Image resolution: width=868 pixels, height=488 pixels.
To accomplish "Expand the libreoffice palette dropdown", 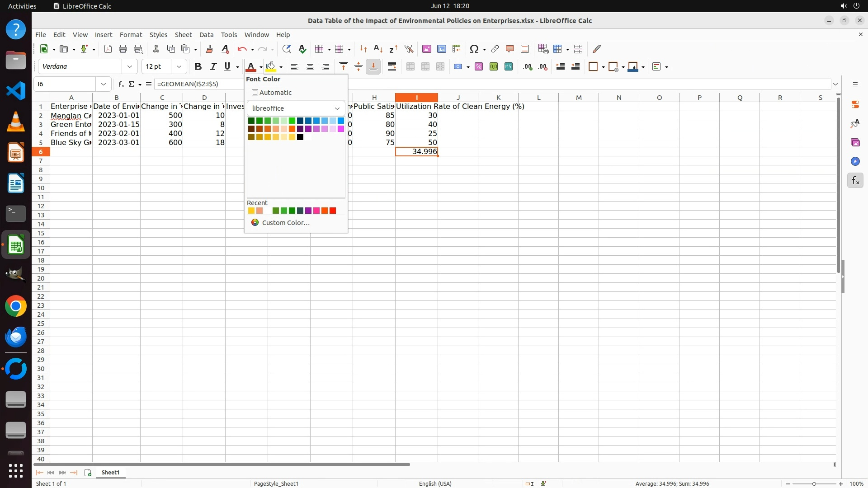I will click(337, 108).
